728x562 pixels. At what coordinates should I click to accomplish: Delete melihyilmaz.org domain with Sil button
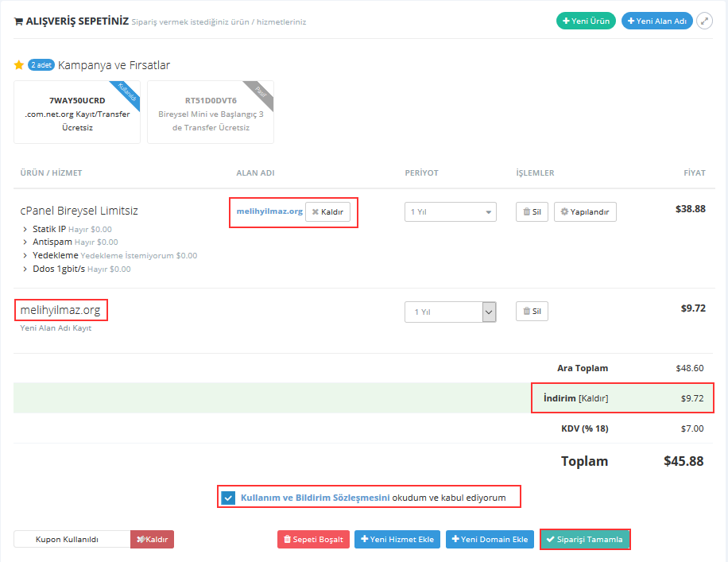532,312
